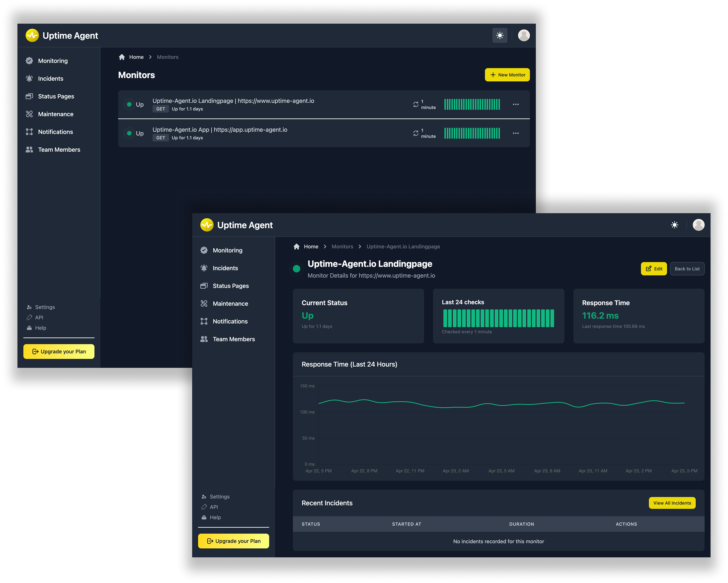Click the 116.2 ms response time value

600,316
